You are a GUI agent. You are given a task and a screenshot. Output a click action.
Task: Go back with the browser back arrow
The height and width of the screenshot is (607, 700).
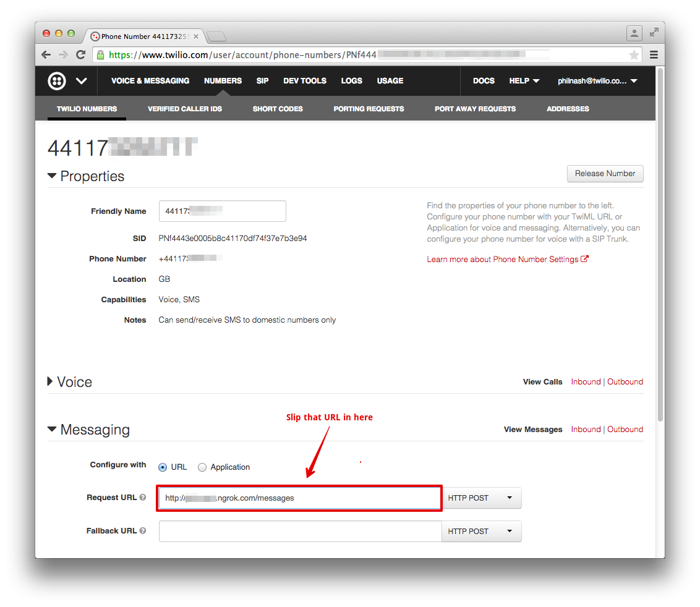click(x=46, y=55)
